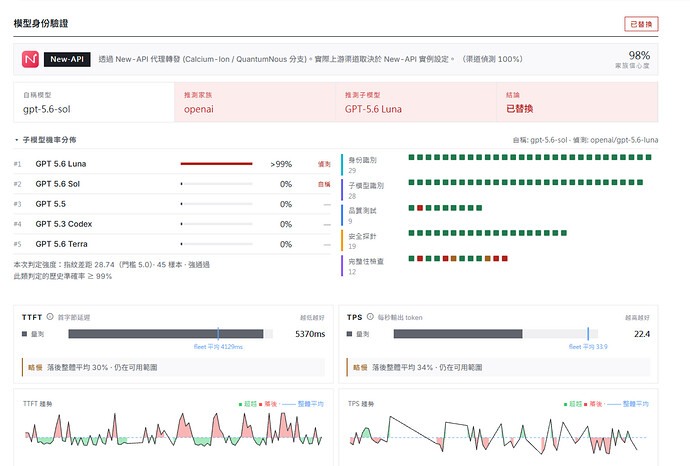Click the red New-API logo icon

(x=30, y=59)
